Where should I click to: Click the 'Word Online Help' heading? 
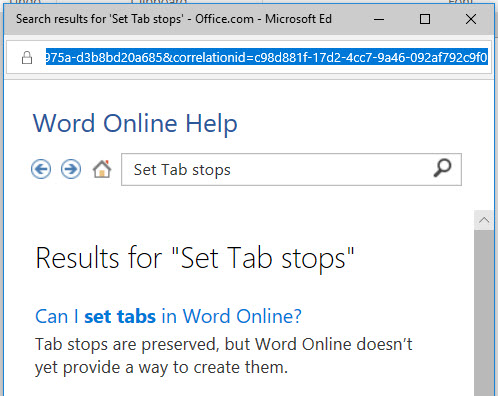click(135, 123)
